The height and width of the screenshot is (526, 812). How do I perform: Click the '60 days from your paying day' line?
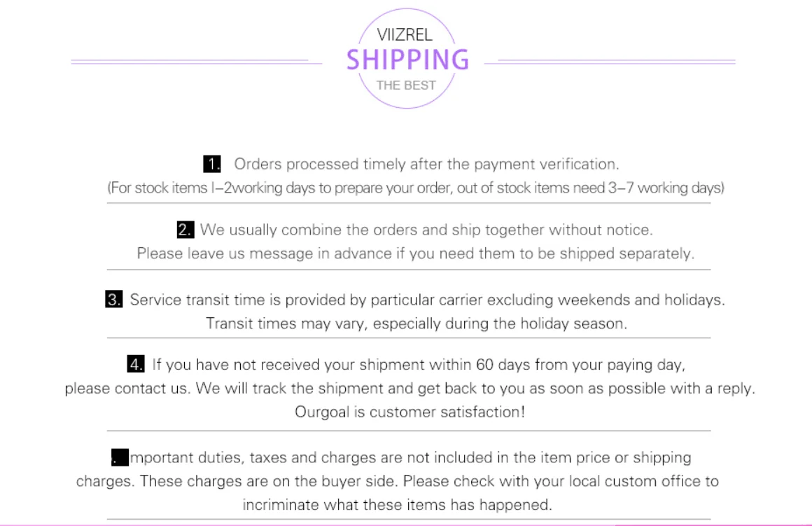tap(418, 364)
